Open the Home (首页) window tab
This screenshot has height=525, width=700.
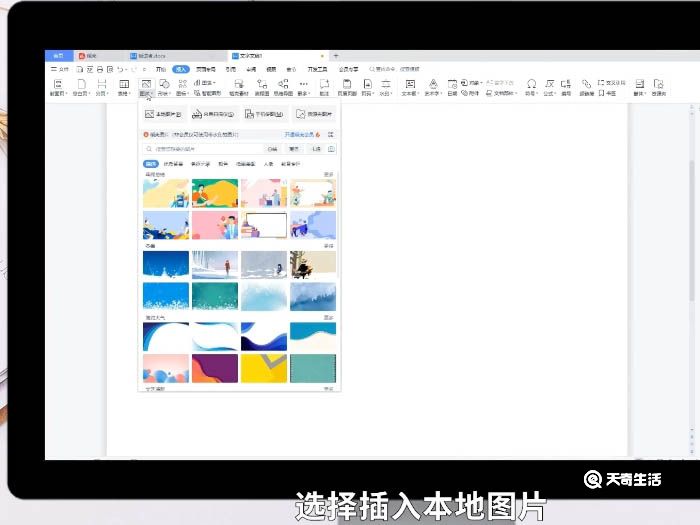58,56
